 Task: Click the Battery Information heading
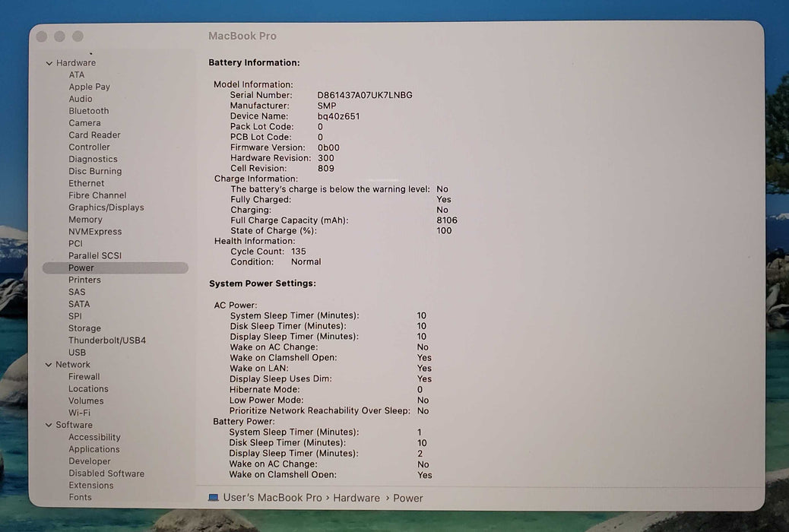point(254,62)
